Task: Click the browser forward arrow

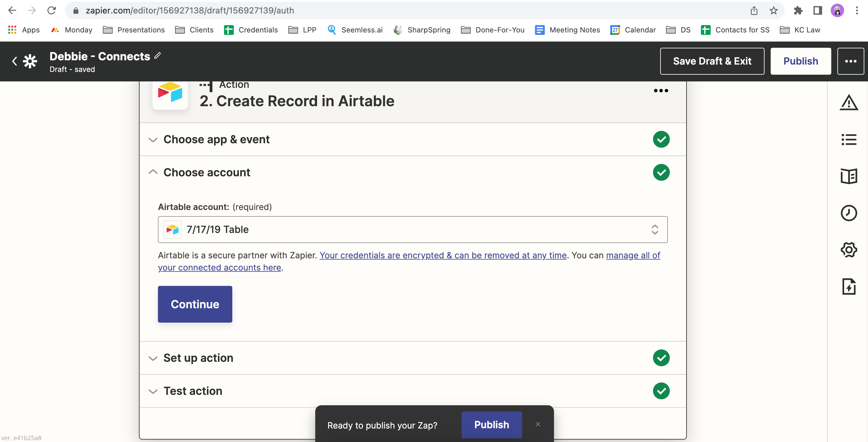Action: pos(32,10)
